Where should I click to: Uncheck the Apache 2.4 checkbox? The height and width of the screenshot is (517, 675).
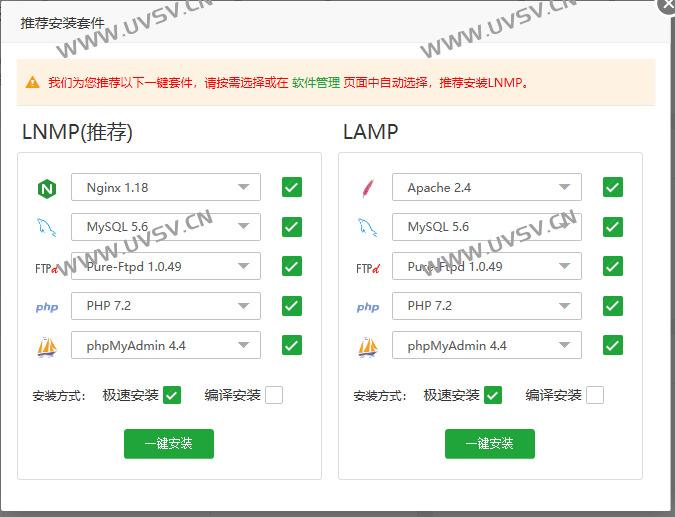click(613, 187)
